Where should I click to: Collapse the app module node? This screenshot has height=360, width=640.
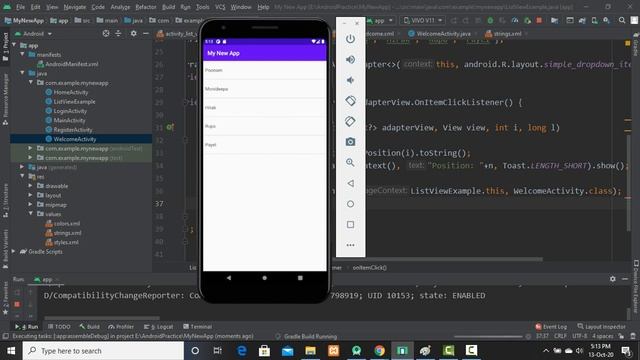pos(14,45)
